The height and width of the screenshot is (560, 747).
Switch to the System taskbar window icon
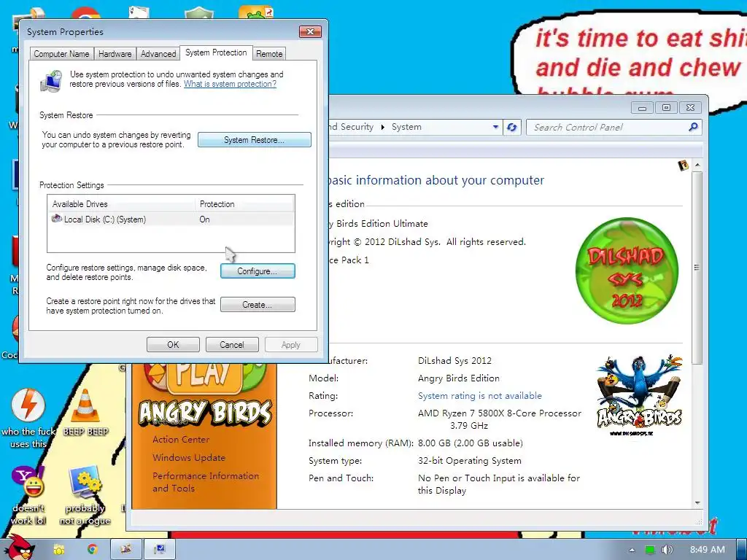[160, 550]
